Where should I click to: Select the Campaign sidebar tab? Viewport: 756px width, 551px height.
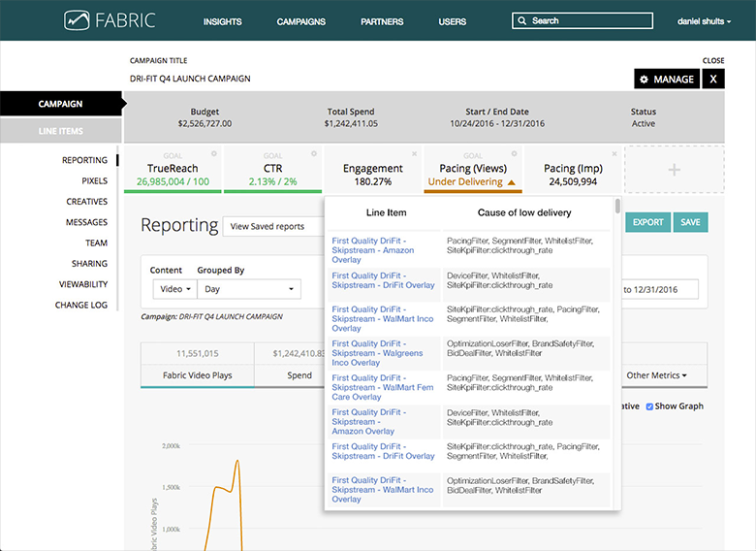pos(61,104)
